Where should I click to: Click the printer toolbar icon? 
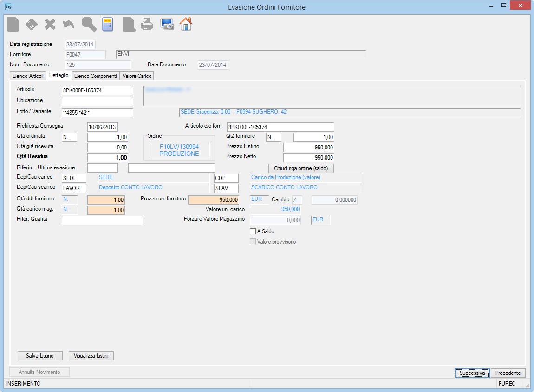coord(147,24)
